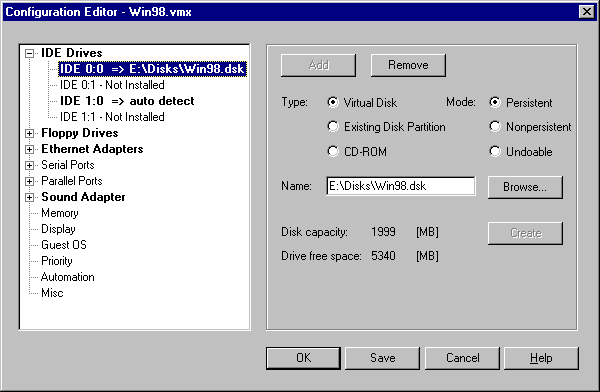This screenshot has height=392, width=600.
Task: Close the Configuration Editor window
Action: 587,12
